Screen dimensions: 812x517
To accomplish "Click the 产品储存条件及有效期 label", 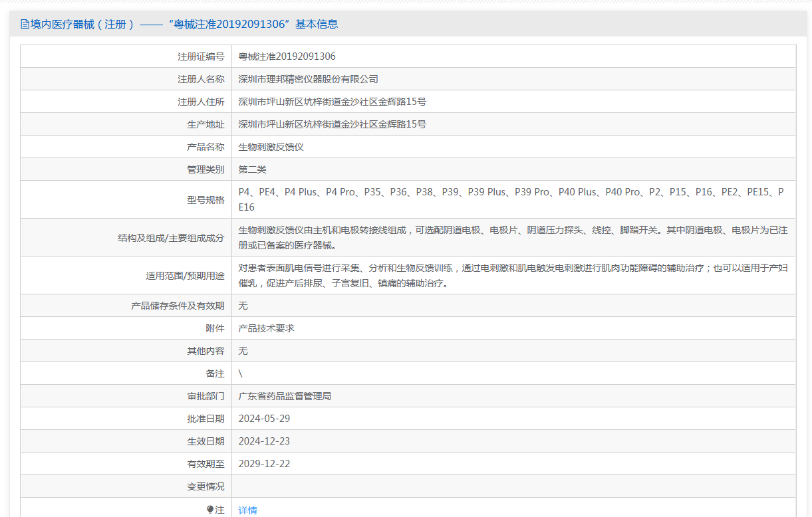I will click(x=178, y=306).
